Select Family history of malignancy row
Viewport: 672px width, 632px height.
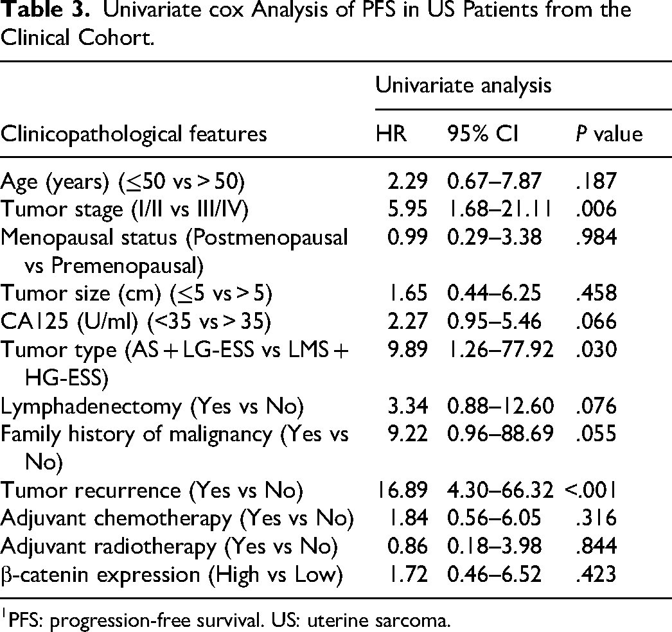click(308, 448)
